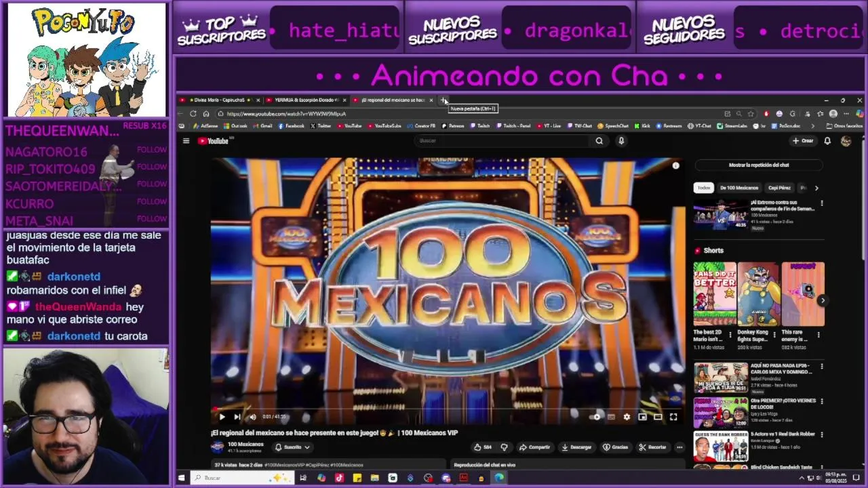Open the info card icon on video
The image size is (868, 488).
click(675, 165)
